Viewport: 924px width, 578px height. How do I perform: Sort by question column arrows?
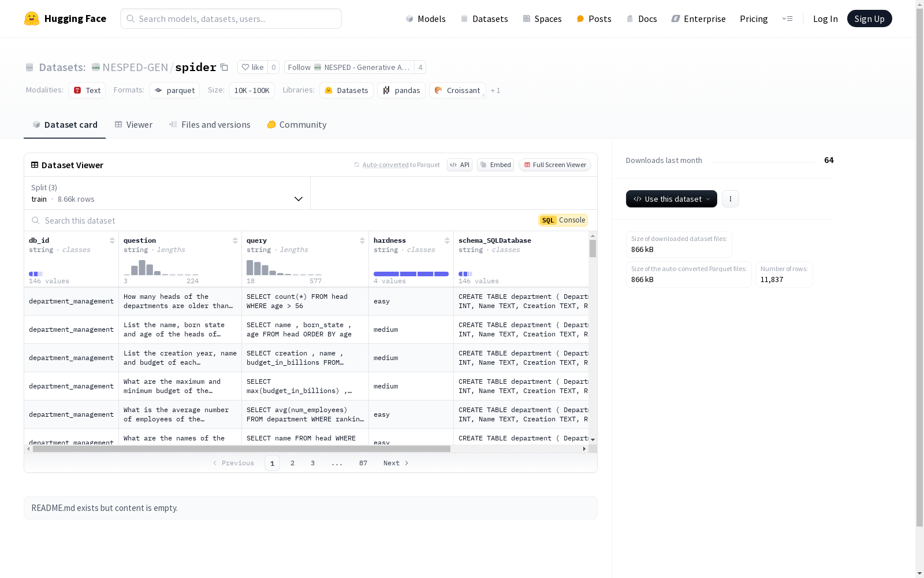click(235, 240)
